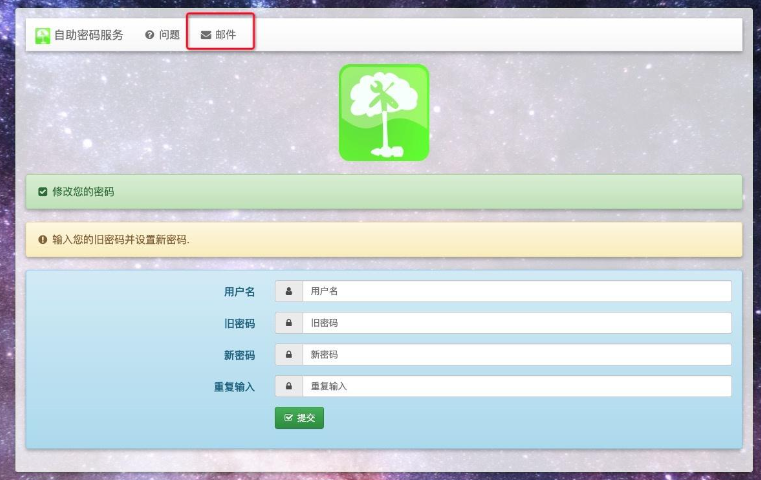Click the user icon beside 用户名 field

[x=289, y=291]
